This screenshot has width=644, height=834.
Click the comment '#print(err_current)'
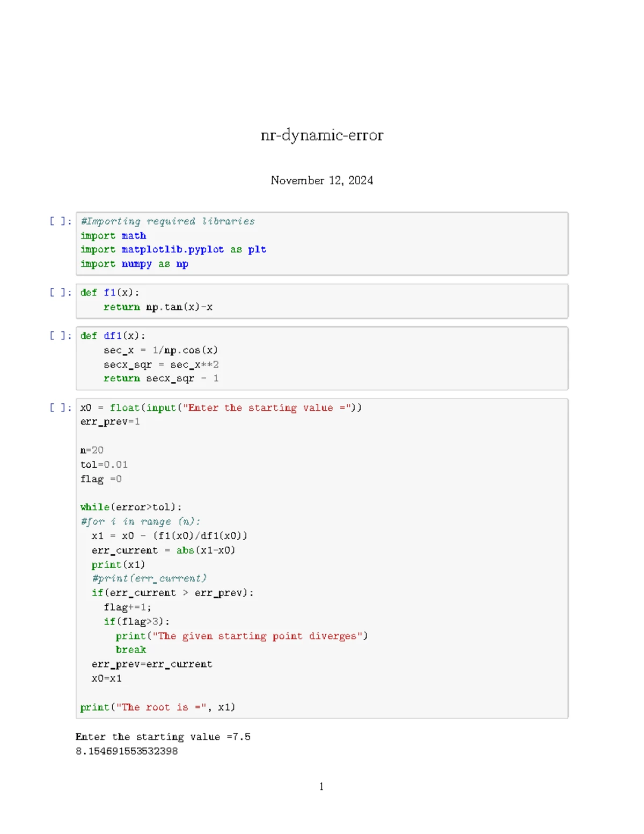coord(149,578)
